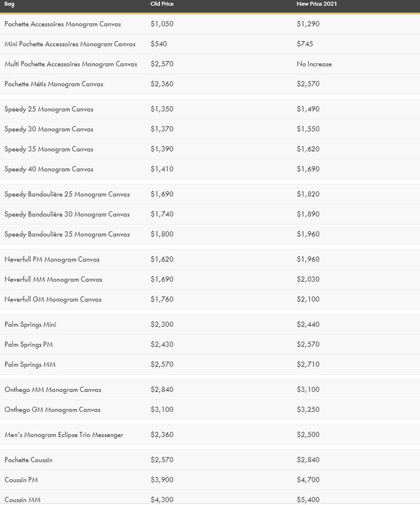
Task: Click Onthego MM Monogram Canvas name
Action: [x=53, y=390]
